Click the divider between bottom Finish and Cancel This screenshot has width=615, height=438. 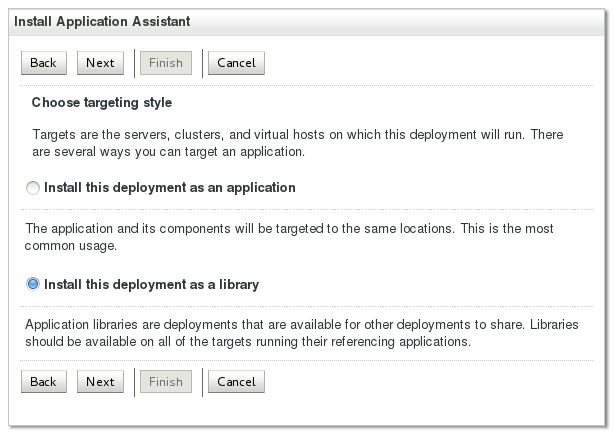pyautogui.click(x=203, y=382)
